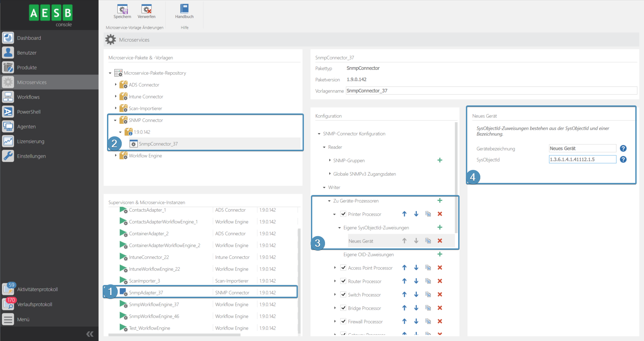Open PowerShell in the sidebar

pos(49,112)
